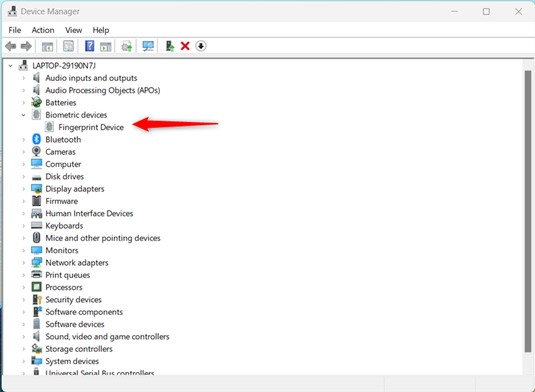535x392 pixels.
Task: Click the Fingerprint Device icon
Action: [x=49, y=127]
